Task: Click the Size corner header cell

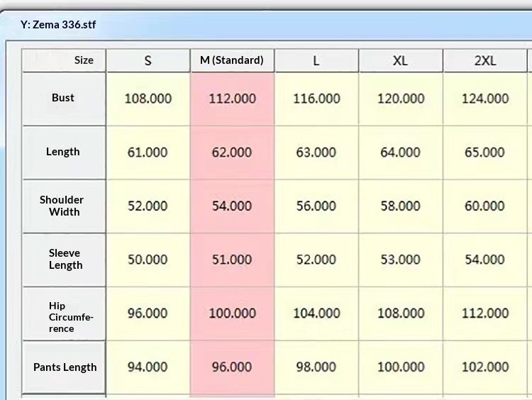Action: tap(65, 61)
